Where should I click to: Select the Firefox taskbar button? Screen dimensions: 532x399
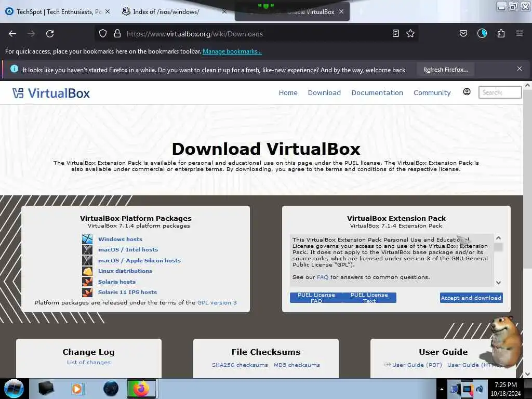tap(141, 389)
